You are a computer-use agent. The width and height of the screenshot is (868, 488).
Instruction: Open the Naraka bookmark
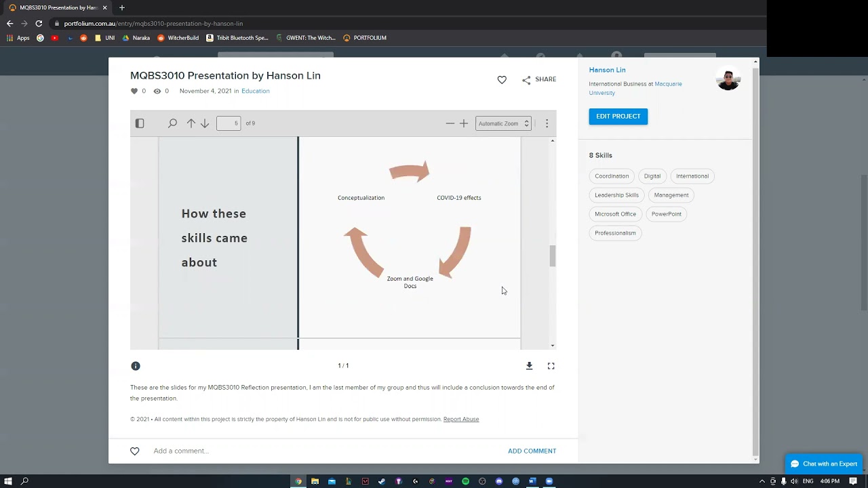(136, 38)
